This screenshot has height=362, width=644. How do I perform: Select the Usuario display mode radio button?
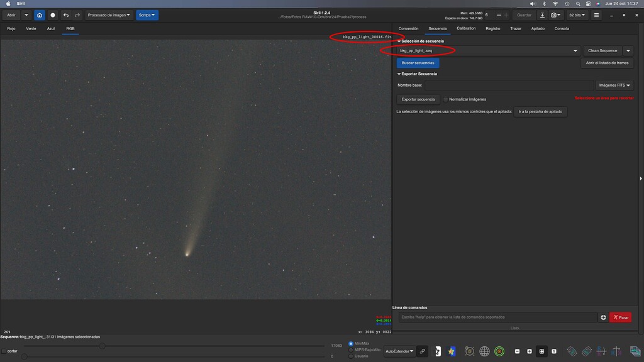351,355
